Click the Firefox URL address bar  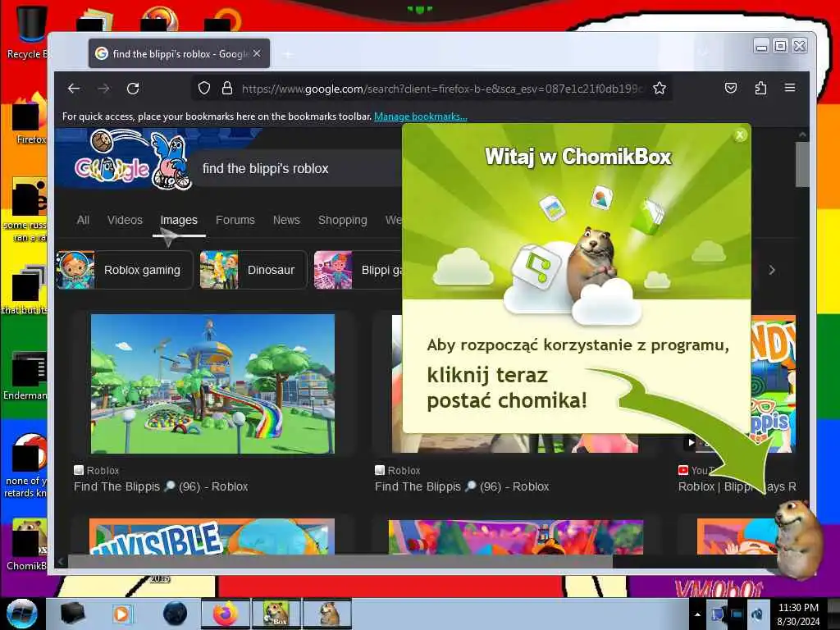tap(441, 89)
